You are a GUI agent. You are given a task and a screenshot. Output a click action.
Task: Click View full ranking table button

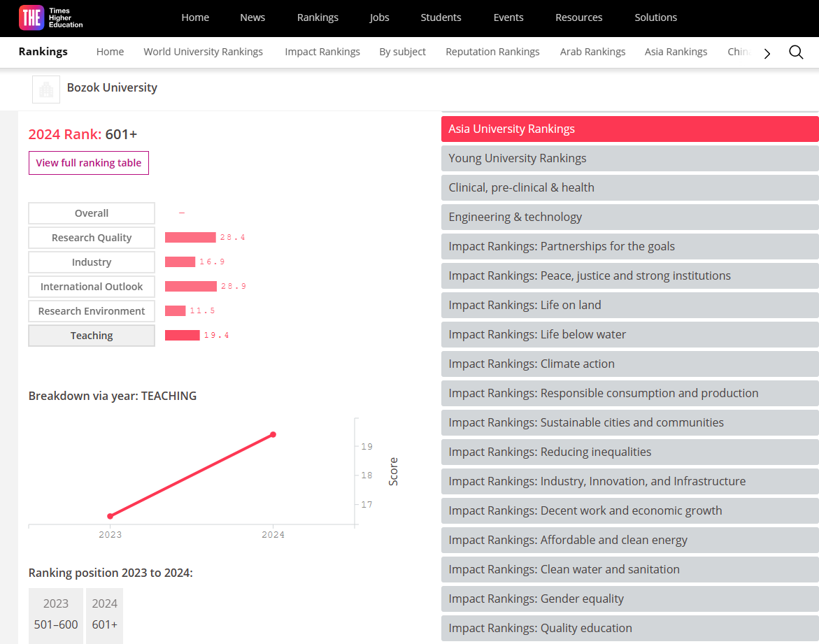coord(89,163)
